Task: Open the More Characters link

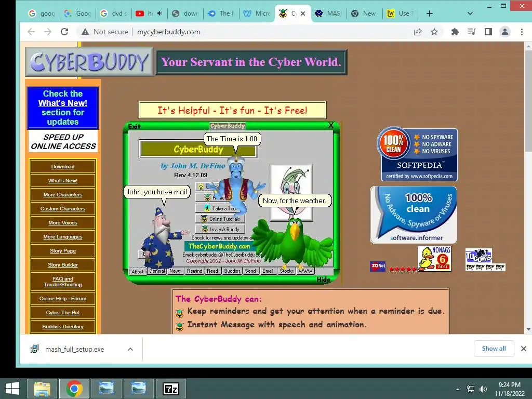Action: pos(63,195)
